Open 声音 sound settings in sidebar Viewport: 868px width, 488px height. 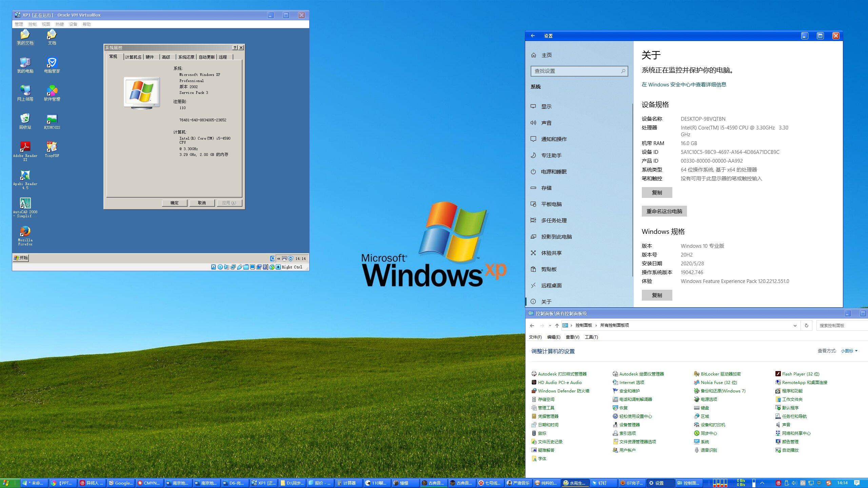tap(579, 123)
